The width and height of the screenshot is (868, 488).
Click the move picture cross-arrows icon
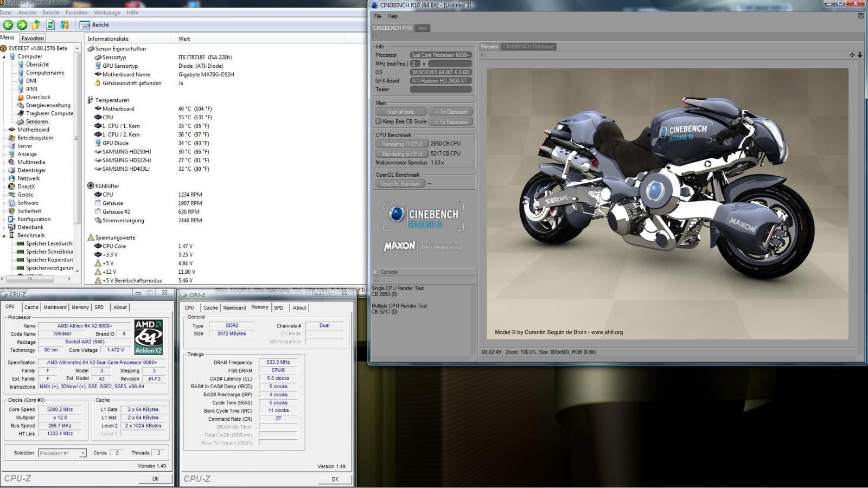pos(852,55)
